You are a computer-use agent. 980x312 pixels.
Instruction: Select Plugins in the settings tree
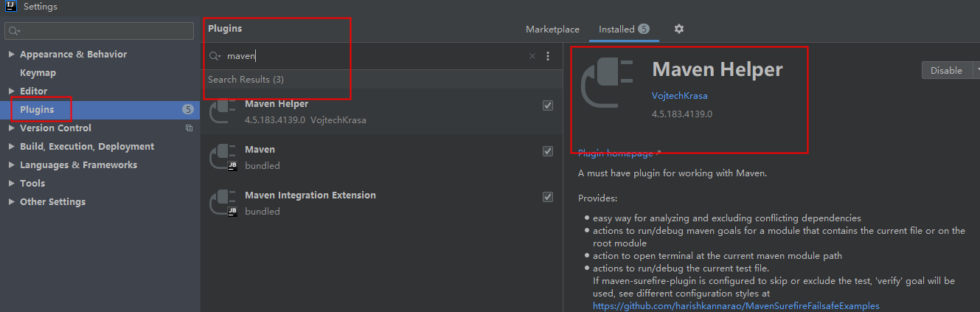click(x=100, y=110)
